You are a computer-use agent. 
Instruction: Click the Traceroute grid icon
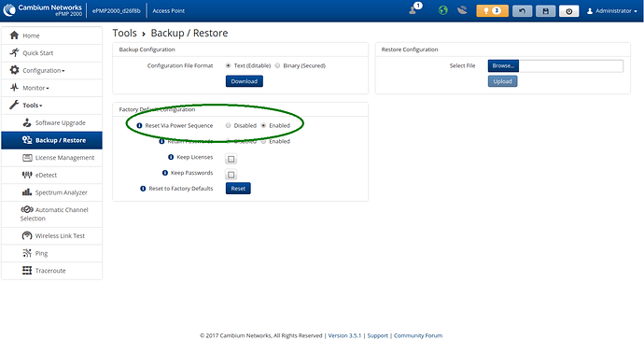[x=27, y=270]
